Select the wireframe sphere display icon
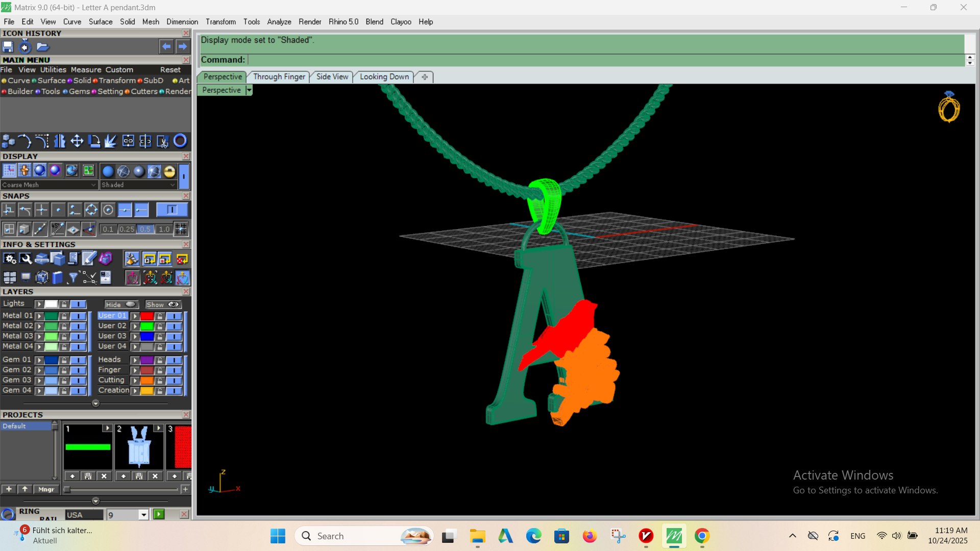The width and height of the screenshot is (980, 551). (x=124, y=171)
